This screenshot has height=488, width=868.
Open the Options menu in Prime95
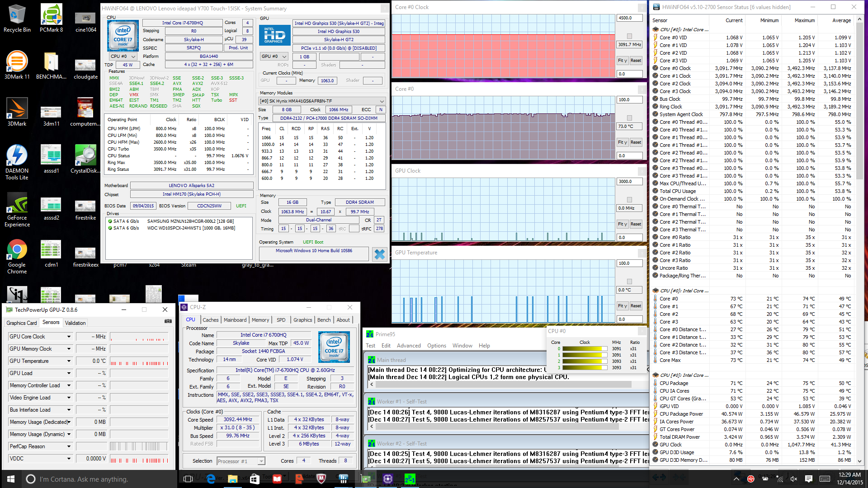(437, 346)
